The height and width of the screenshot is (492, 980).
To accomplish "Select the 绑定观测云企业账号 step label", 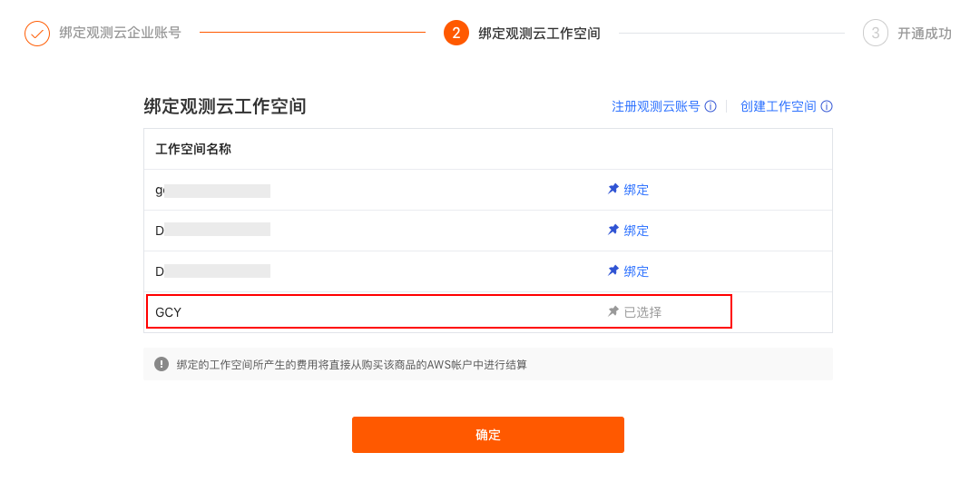I will pos(120,33).
